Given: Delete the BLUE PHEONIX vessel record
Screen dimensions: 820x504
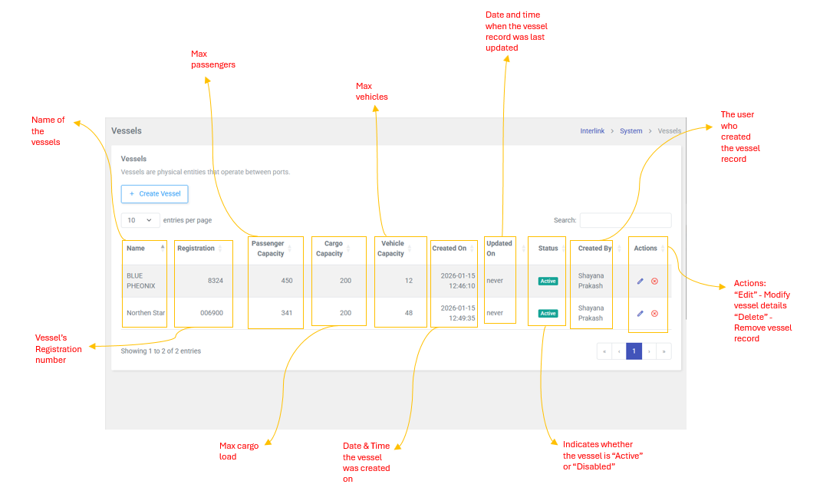Looking at the screenshot, I should point(654,282).
